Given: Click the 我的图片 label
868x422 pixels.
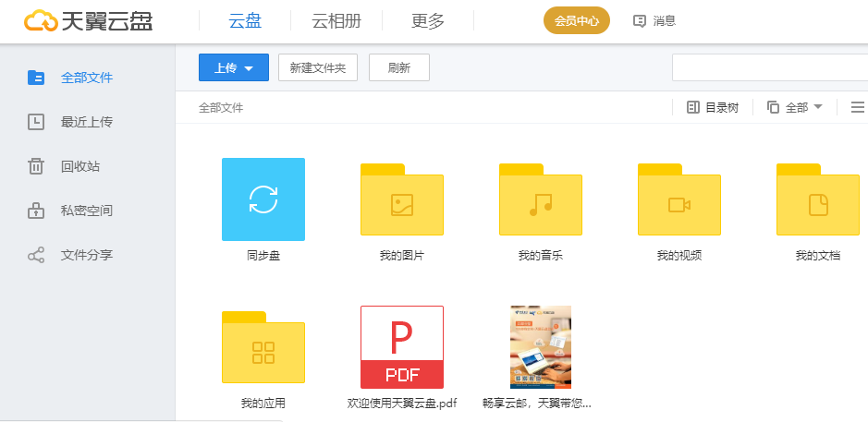Looking at the screenshot, I should 402,256.
